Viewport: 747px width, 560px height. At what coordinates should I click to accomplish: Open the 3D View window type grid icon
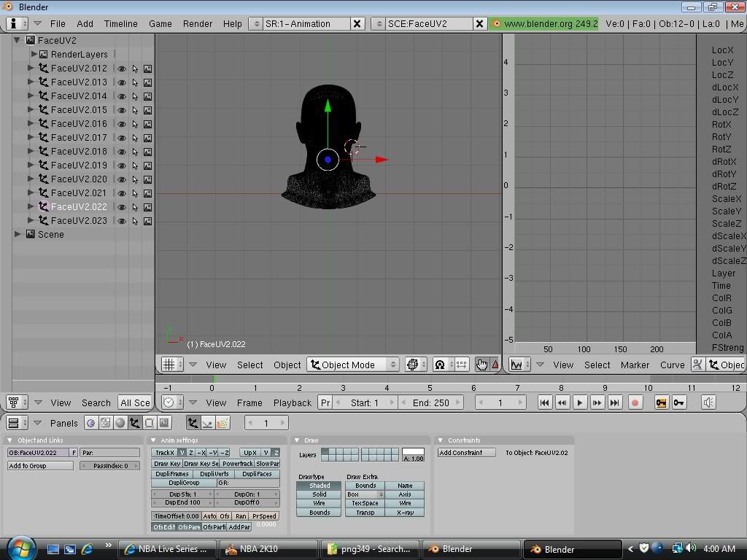point(172,365)
